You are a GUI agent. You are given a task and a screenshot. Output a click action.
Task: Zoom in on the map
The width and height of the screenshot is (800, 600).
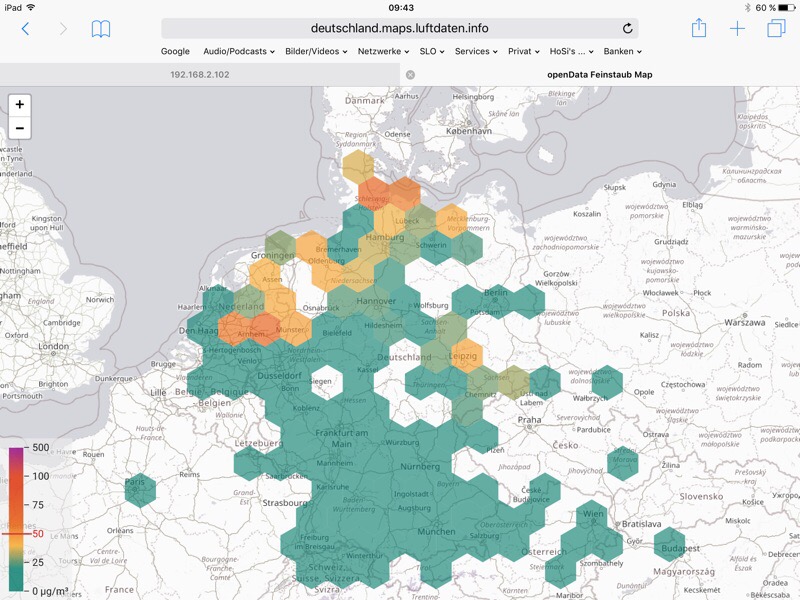(x=19, y=105)
